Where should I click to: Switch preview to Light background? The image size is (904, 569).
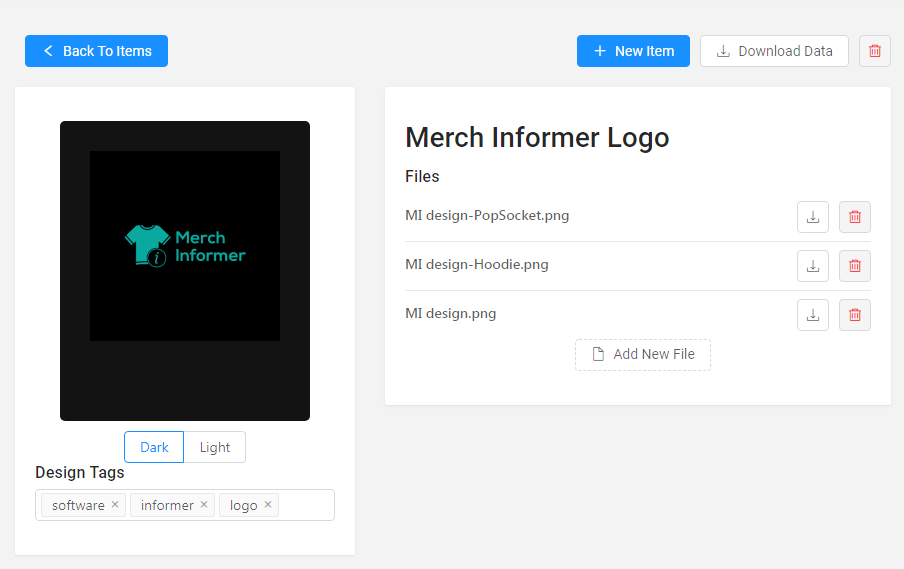click(x=214, y=447)
